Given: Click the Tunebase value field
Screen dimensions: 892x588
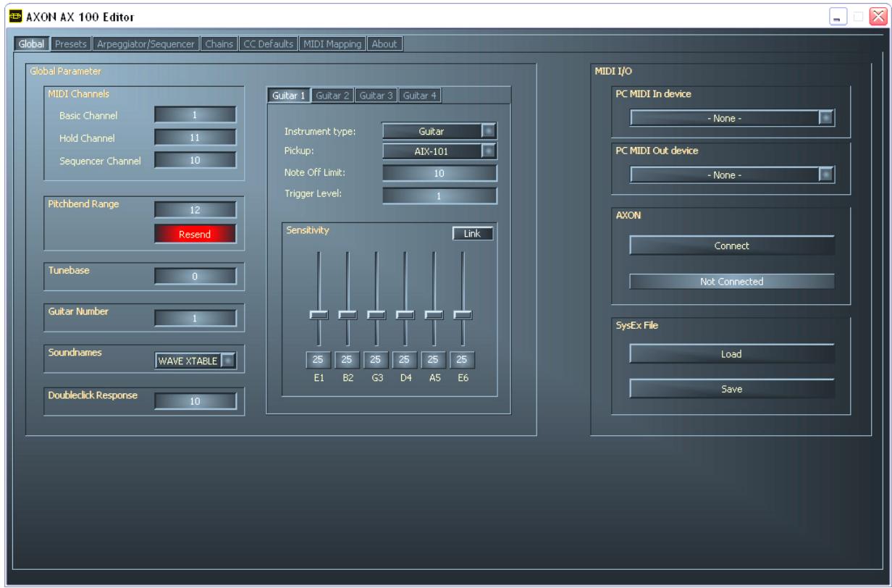Looking at the screenshot, I should 195,276.
